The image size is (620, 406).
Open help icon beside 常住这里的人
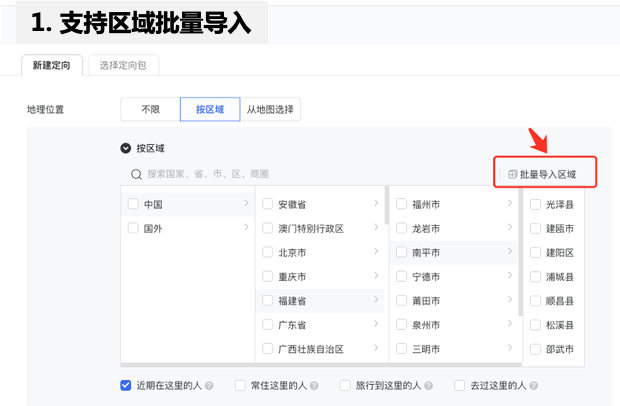point(314,385)
